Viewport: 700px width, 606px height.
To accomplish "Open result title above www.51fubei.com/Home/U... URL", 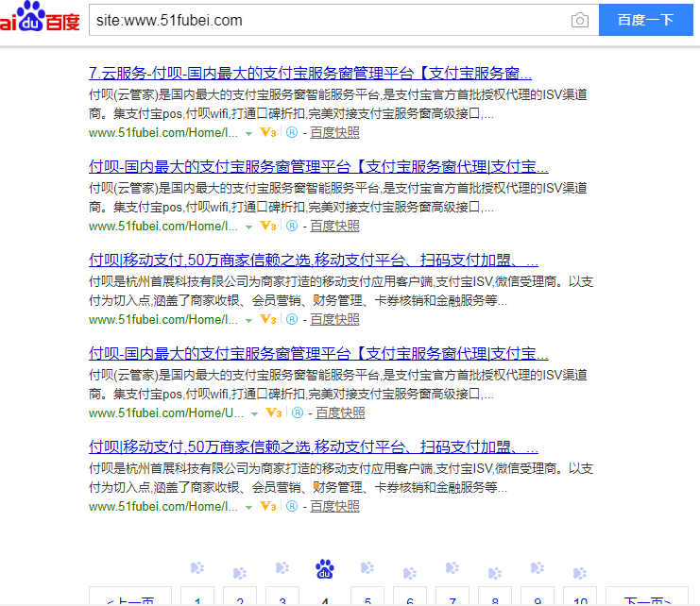I will pyautogui.click(x=318, y=354).
